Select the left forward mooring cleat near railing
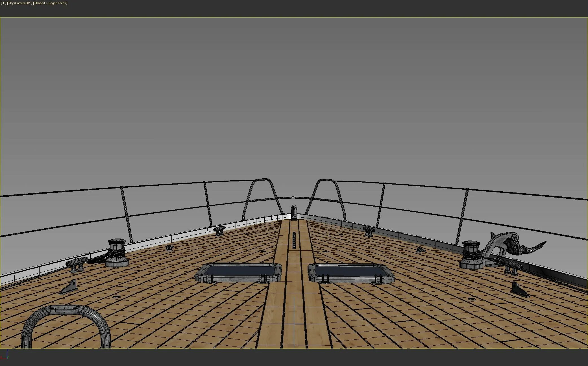Viewport: 588px width, 366px height. 219,230
